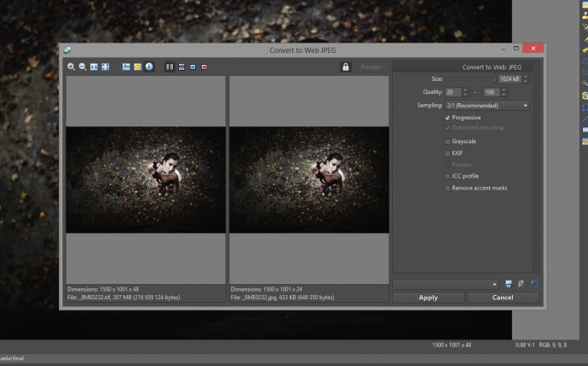Fit the preview image to the window
Viewport: 588px width, 366px height.
pos(106,67)
